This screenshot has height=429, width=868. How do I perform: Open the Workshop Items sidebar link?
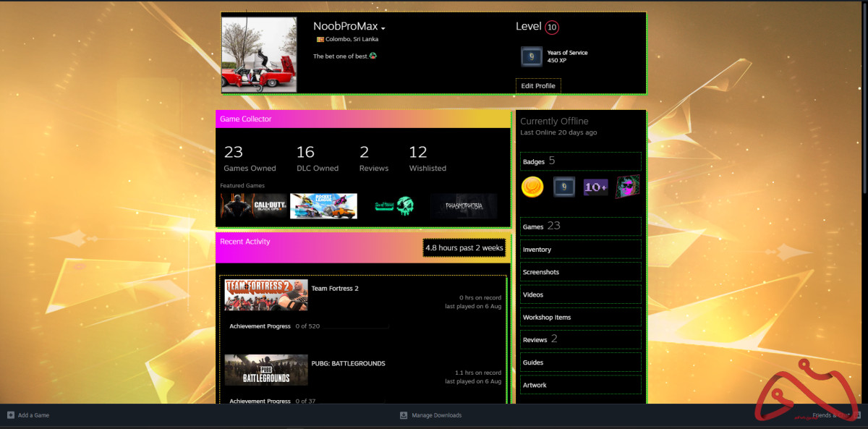point(581,317)
